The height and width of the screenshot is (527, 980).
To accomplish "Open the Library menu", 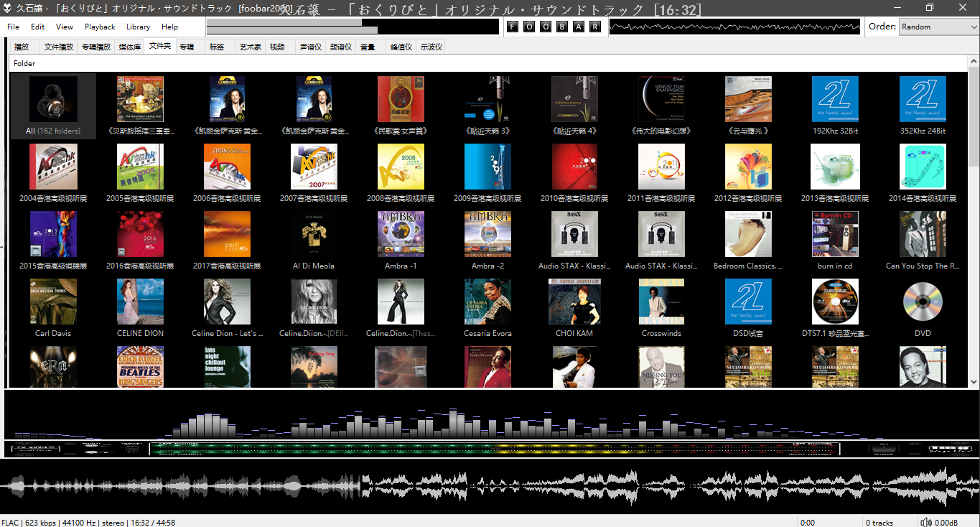I will coord(138,27).
